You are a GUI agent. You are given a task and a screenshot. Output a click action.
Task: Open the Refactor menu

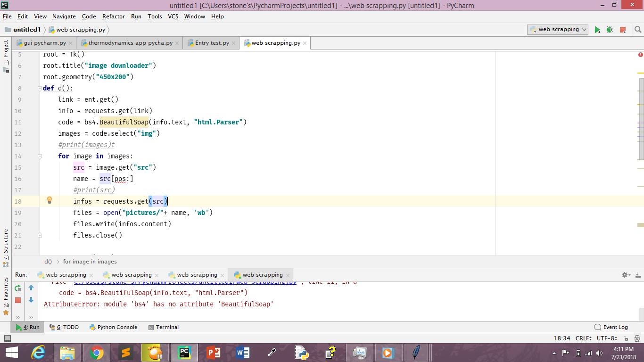pos(114,16)
